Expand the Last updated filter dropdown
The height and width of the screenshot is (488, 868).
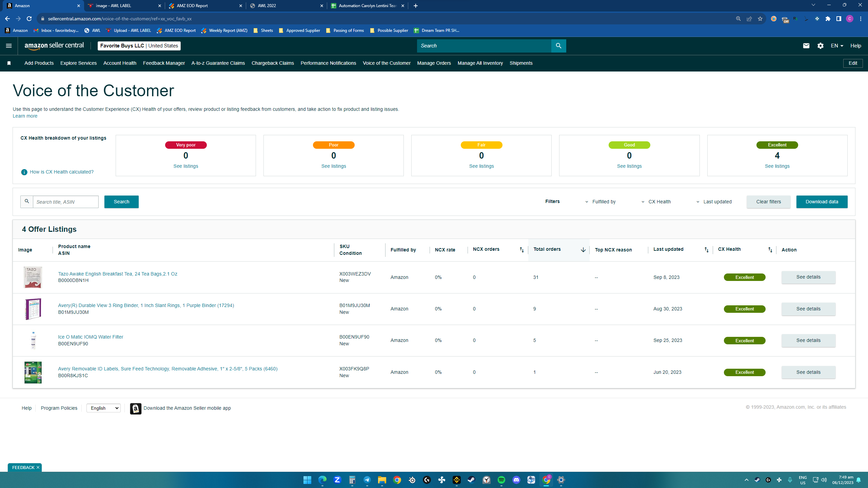[x=714, y=202]
